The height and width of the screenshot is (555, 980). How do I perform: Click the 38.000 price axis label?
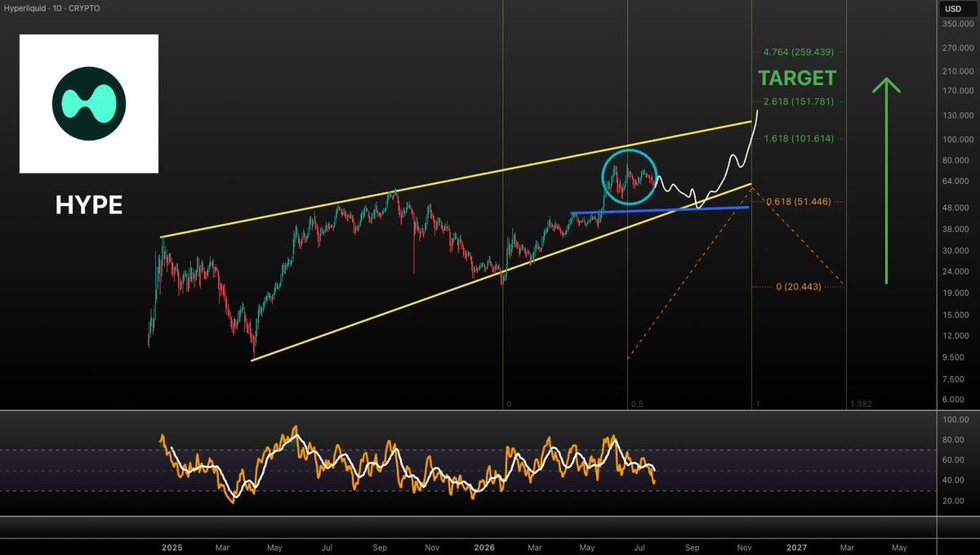[x=957, y=230]
